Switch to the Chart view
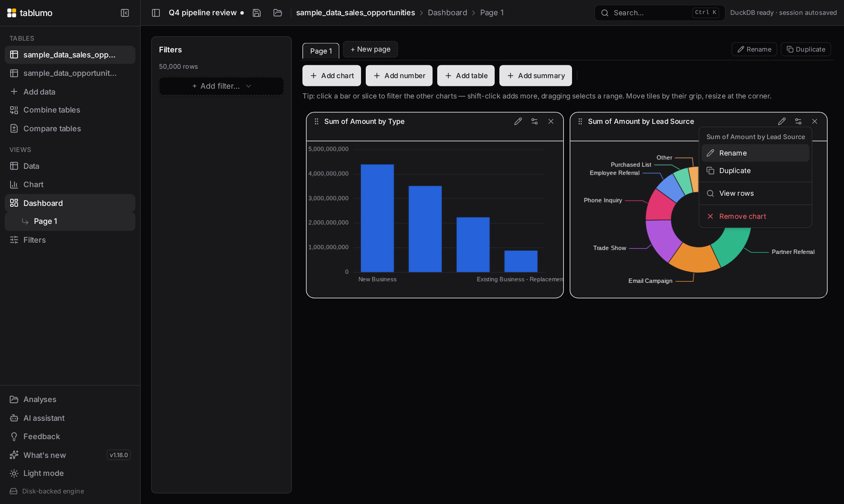The height and width of the screenshot is (504, 844). point(70,184)
